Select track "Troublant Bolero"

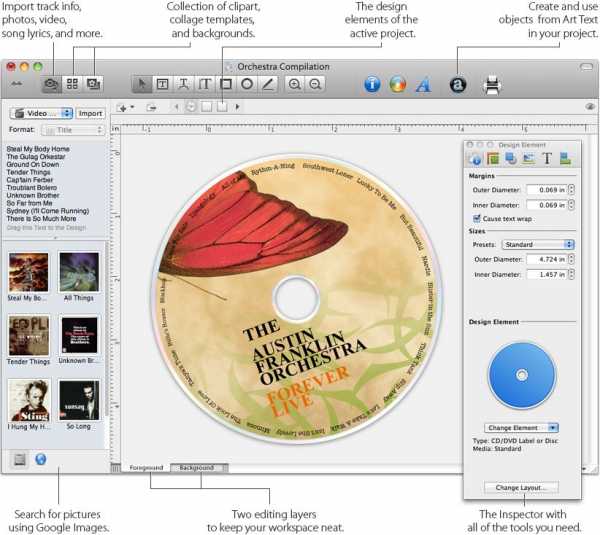[x=32, y=188]
